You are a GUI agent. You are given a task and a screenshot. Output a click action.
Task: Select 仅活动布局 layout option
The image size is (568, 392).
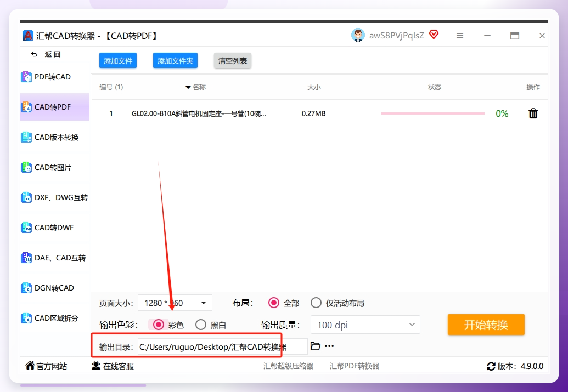(316, 303)
